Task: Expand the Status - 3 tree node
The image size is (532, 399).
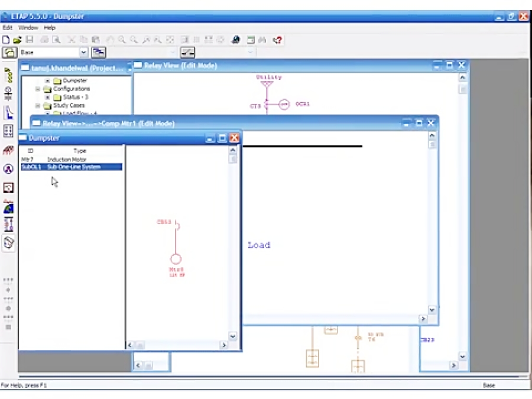Action: click(x=46, y=96)
